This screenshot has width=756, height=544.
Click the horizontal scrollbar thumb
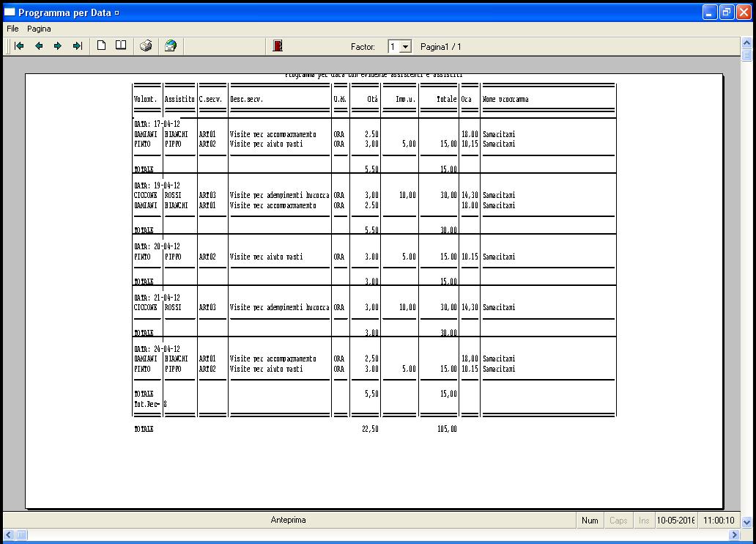(x=22, y=534)
